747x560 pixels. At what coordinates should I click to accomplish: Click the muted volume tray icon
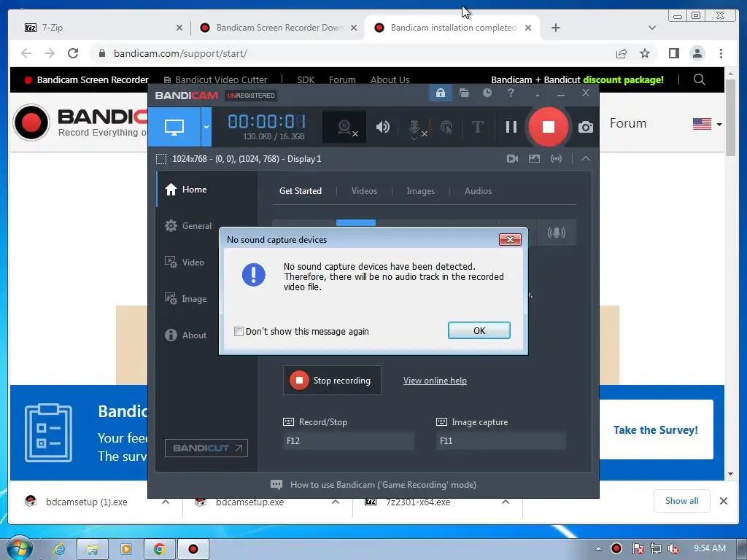(673, 548)
